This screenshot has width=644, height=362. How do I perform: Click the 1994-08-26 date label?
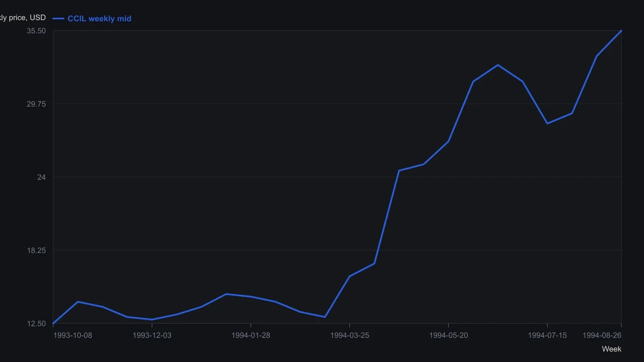point(602,335)
